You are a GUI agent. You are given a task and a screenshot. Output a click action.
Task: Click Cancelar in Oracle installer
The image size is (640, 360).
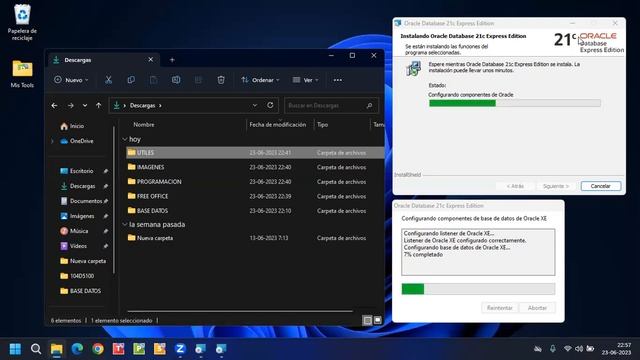pos(601,186)
